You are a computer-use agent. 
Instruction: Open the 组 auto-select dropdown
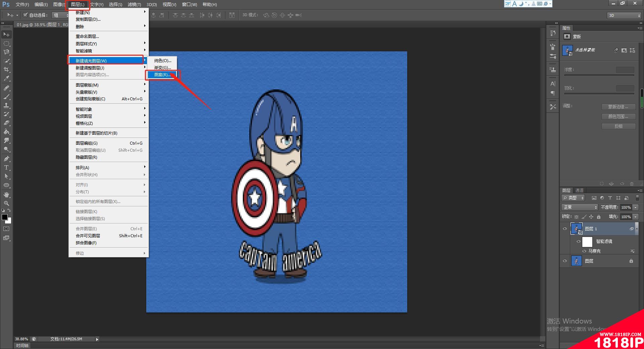point(60,15)
